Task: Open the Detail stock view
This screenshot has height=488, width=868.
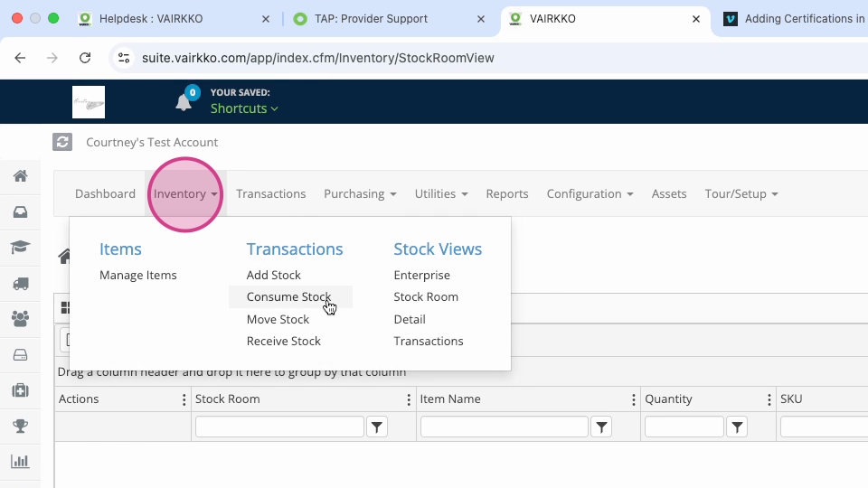Action: point(410,319)
